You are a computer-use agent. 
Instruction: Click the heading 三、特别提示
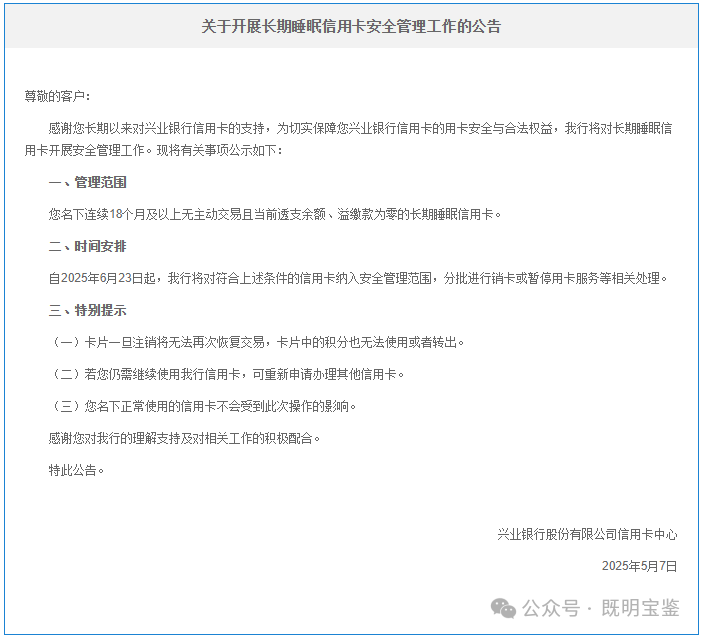(88, 310)
